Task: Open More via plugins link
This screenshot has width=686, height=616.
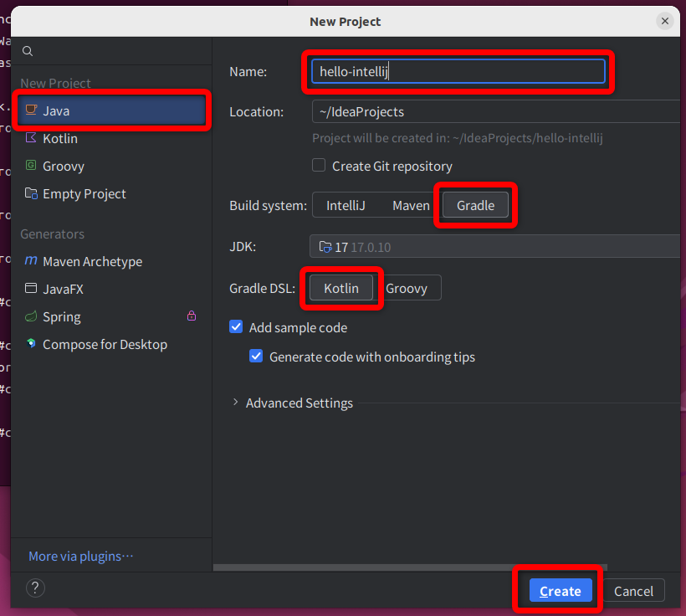Action: coord(81,556)
